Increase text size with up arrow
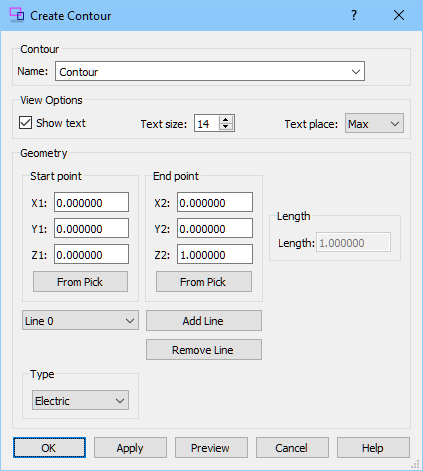This screenshot has width=423, height=471. (226, 120)
